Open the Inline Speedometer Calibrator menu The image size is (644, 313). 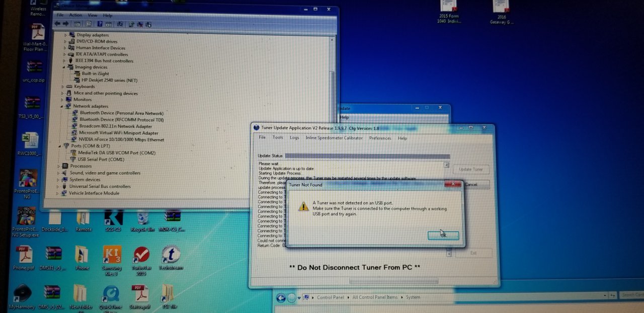334,138
